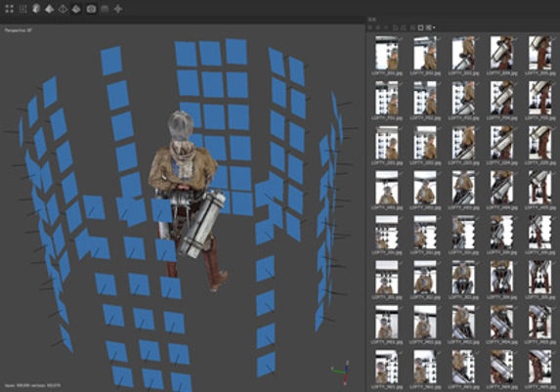Image resolution: width=560 pixels, height=392 pixels.
Task: Click the Perspective label in the 3D viewport
Action: [x=19, y=30]
